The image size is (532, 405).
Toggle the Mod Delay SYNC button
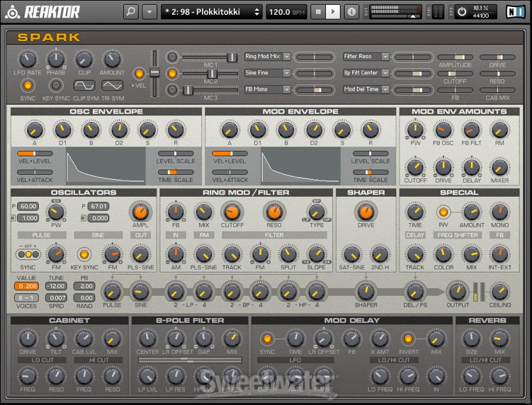(x=267, y=339)
